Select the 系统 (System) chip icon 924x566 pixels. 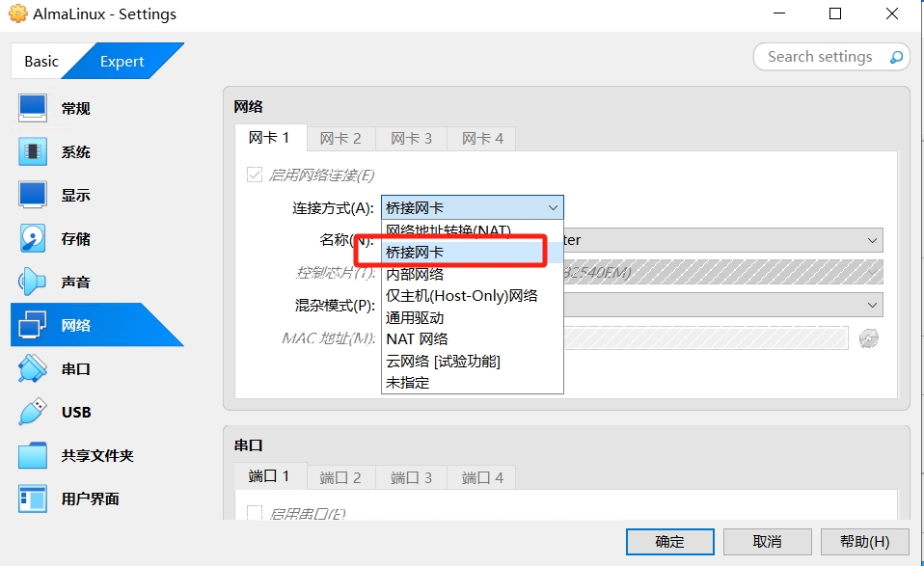[33, 152]
